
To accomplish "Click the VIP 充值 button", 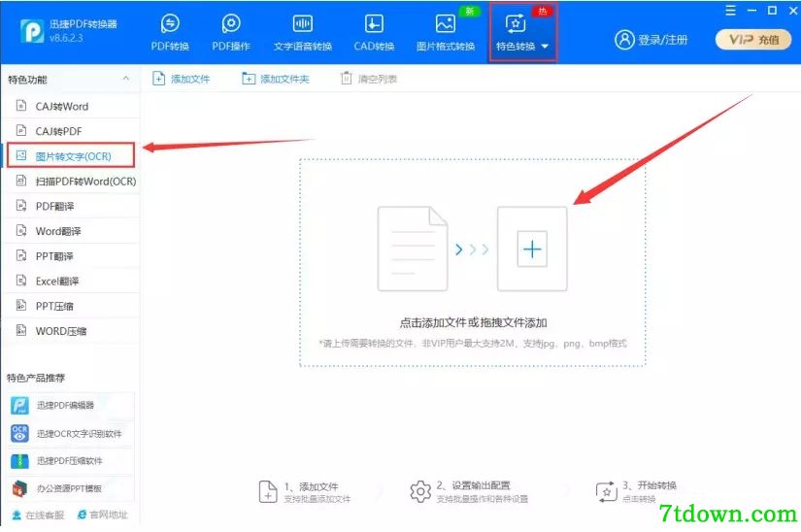I will pos(753,39).
